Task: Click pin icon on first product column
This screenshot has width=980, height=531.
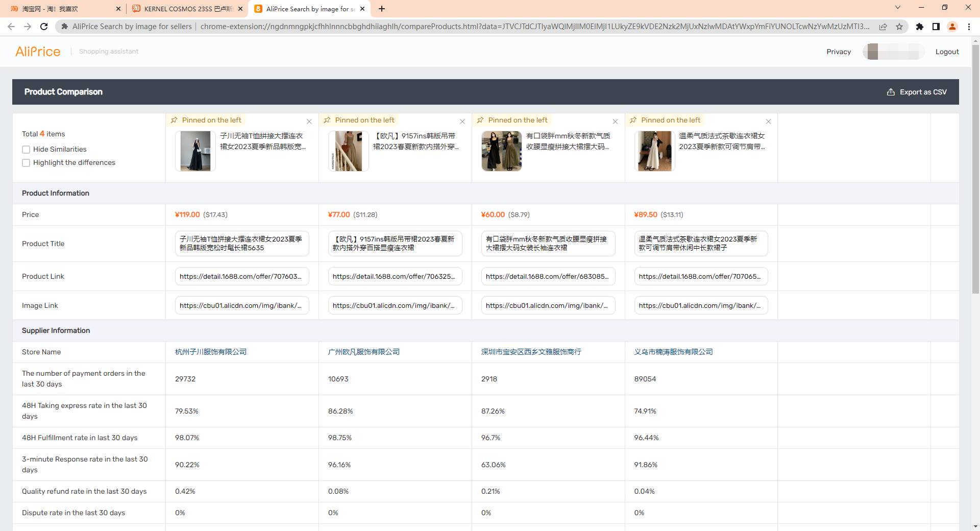Action: tap(174, 120)
